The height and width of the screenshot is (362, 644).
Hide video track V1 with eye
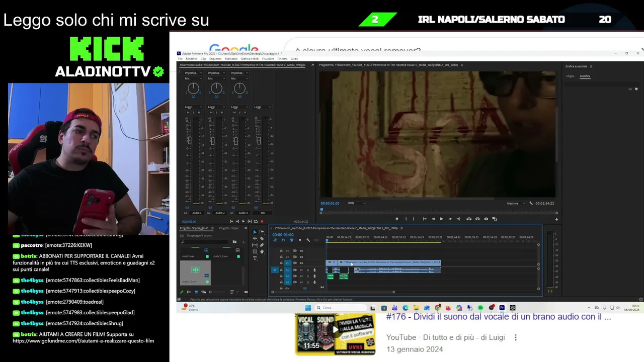[x=301, y=262]
